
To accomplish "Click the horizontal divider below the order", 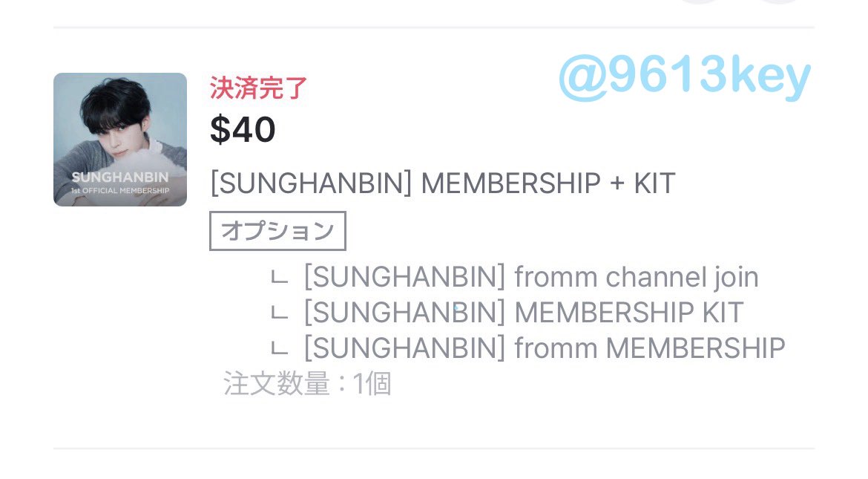I will pos(434,448).
